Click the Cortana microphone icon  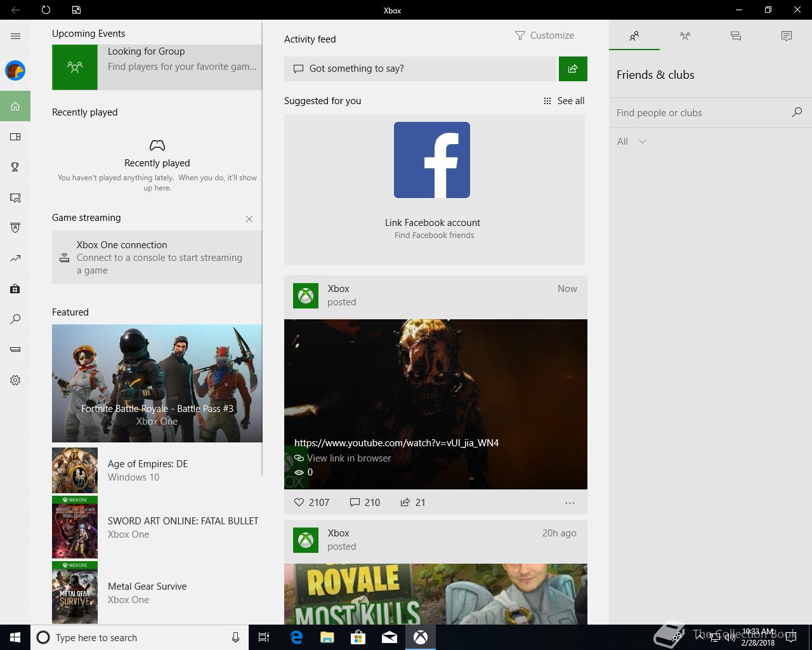[x=235, y=637]
